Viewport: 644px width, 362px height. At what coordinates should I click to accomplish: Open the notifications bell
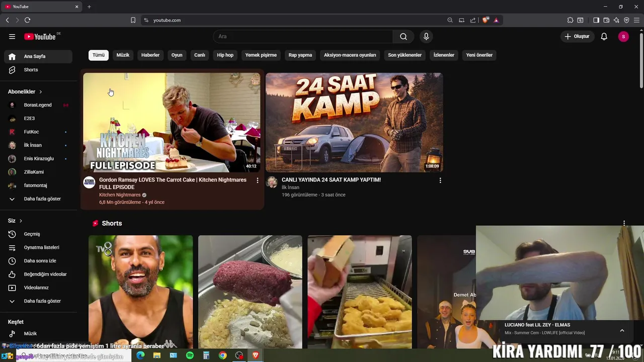tap(604, 36)
